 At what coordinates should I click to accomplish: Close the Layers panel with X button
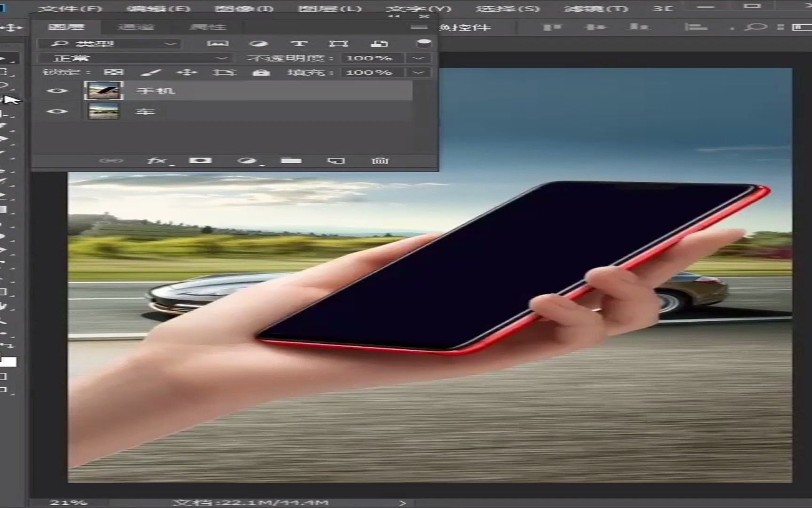click(x=424, y=16)
